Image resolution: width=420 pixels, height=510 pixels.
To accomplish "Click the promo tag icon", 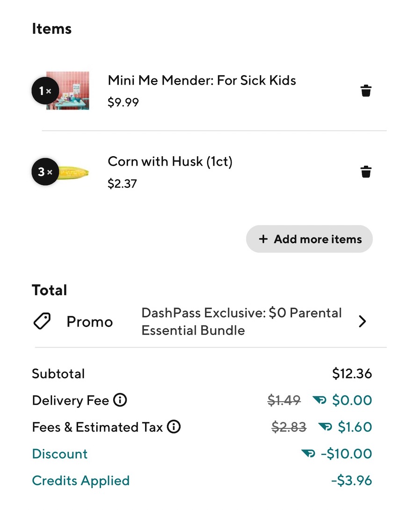I will pyautogui.click(x=42, y=321).
